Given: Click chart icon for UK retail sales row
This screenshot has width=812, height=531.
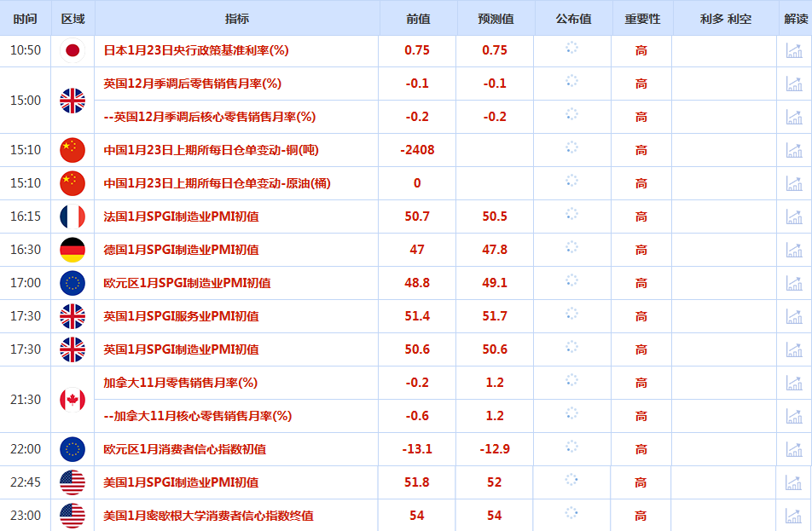Looking at the screenshot, I should (794, 84).
